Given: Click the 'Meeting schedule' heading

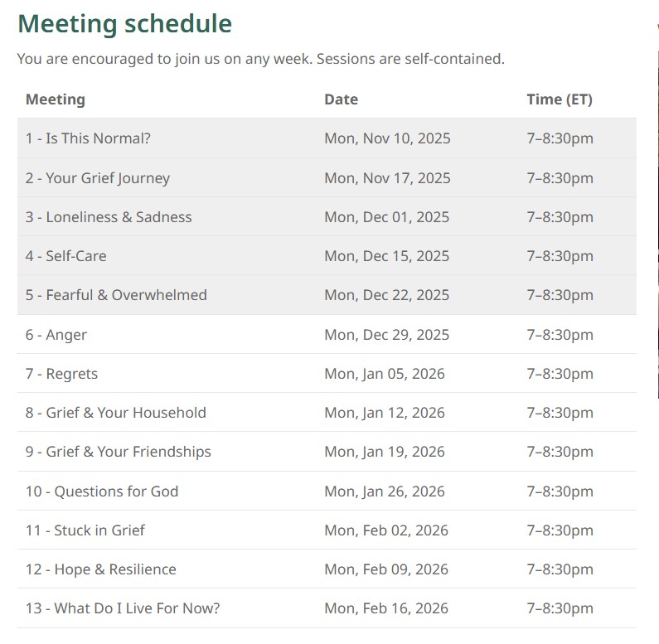Looking at the screenshot, I should 124,24.
